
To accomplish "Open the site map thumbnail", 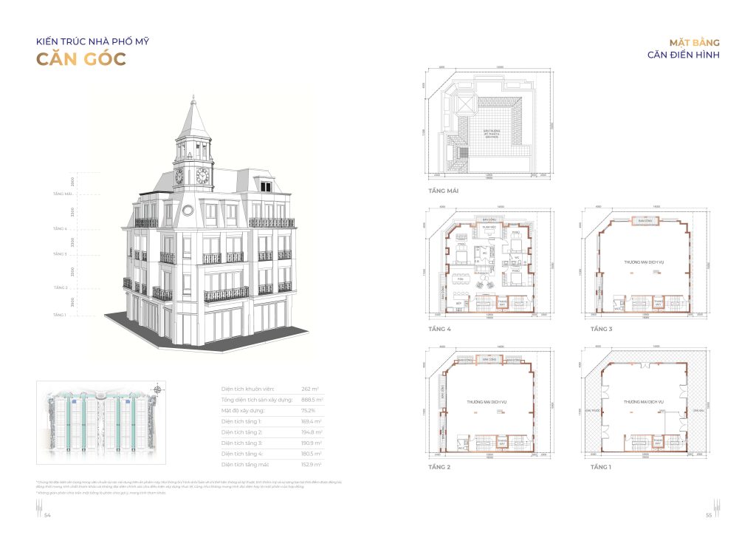I will [101, 422].
